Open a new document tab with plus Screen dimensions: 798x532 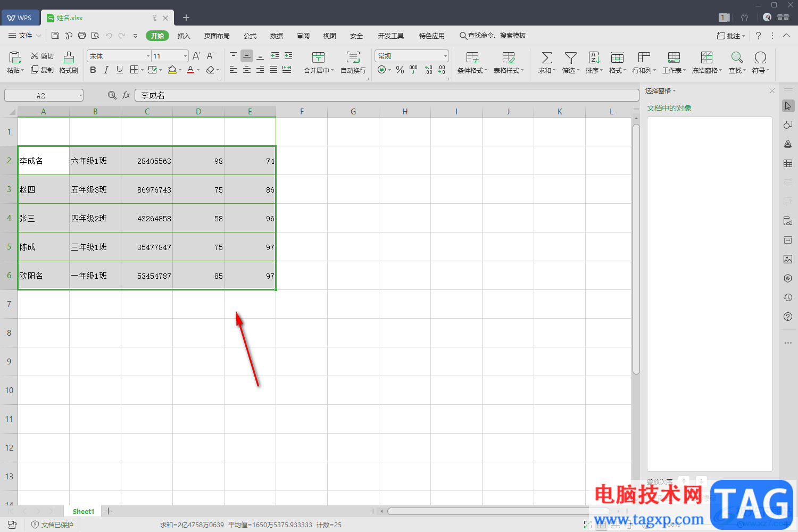[x=186, y=18]
